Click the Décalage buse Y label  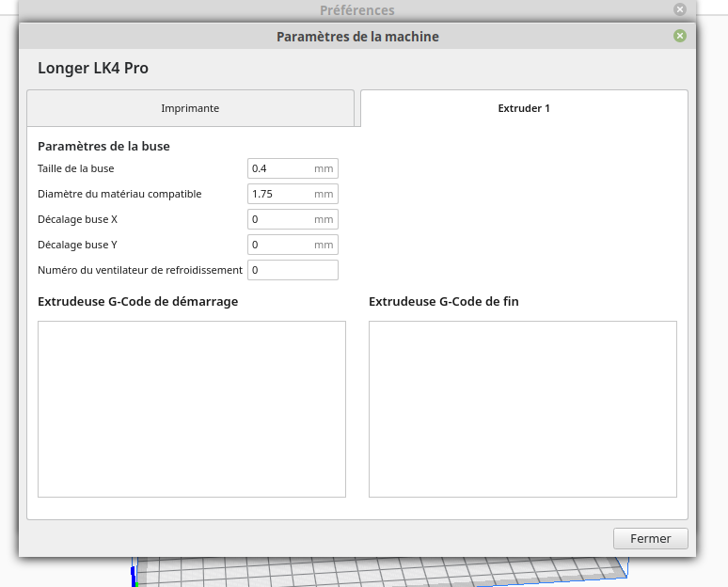[x=77, y=245]
